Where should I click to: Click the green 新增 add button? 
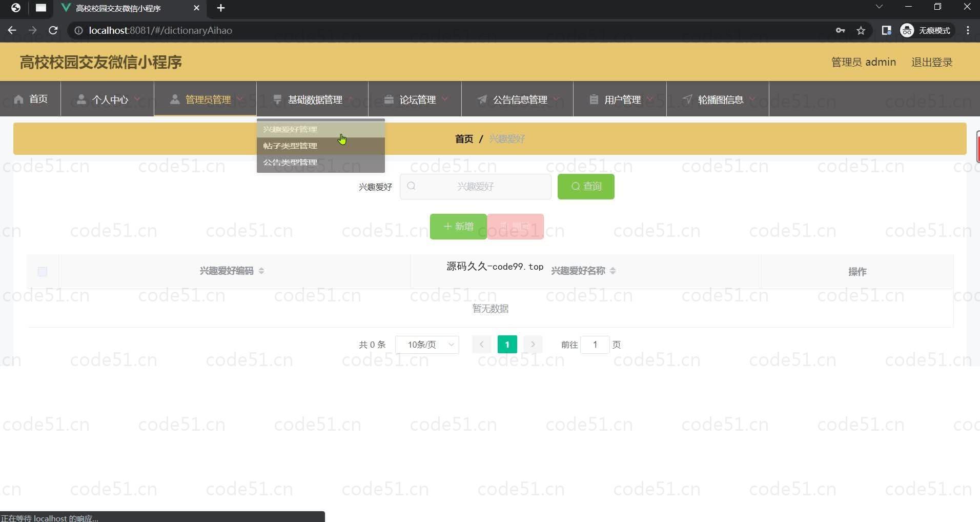458,226
